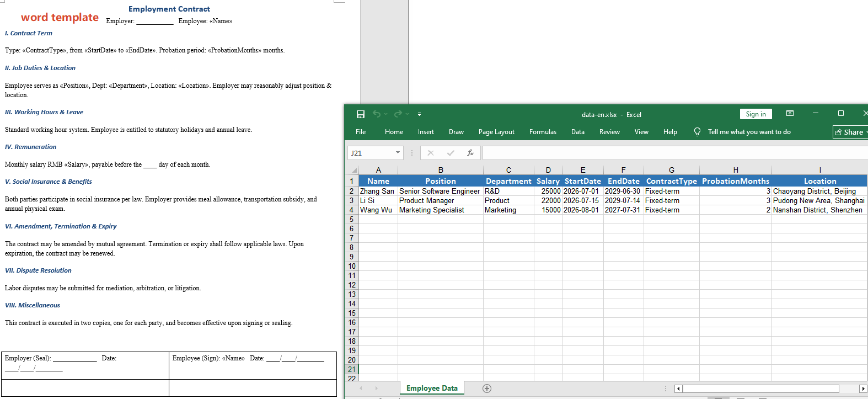The width and height of the screenshot is (868, 399).
Task: Click the Redo arrow in Excel toolbar
Action: pyautogui.click(x=398, y=114)
